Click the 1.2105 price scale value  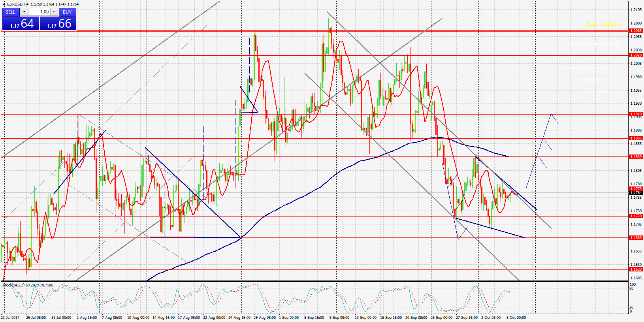[x=636, y=10]
